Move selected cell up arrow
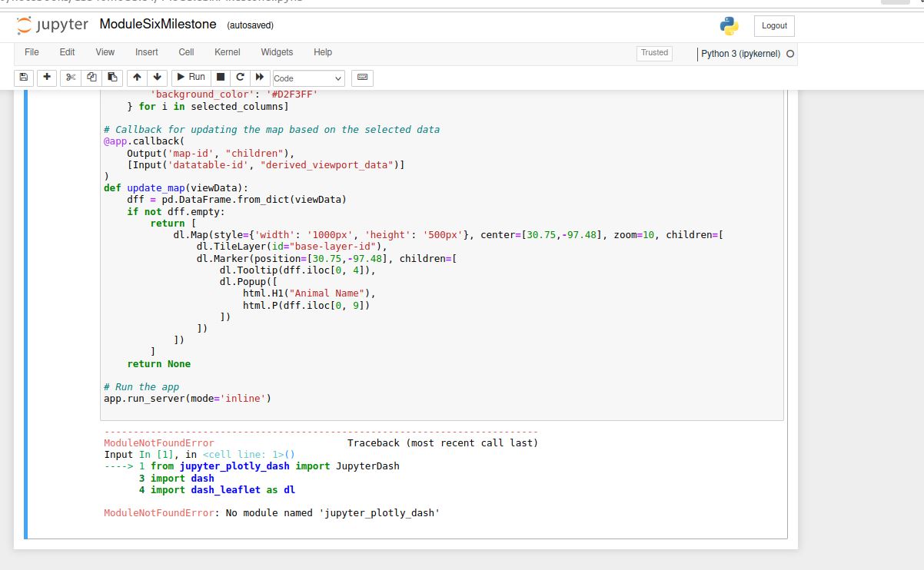Viewport: 924px width, 570px height. pyautogui.click(x=138, y=78)
